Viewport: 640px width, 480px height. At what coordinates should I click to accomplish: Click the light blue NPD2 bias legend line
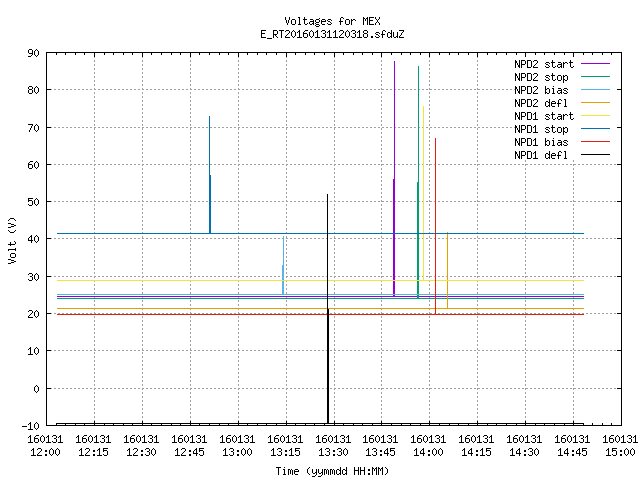pos(595,89)
